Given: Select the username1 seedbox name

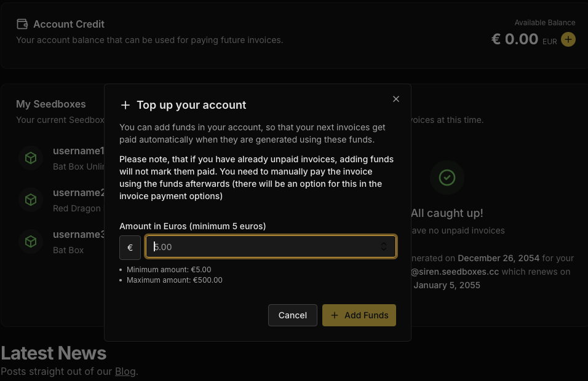Looking at the screenshot, I should (x=79, y=151).
